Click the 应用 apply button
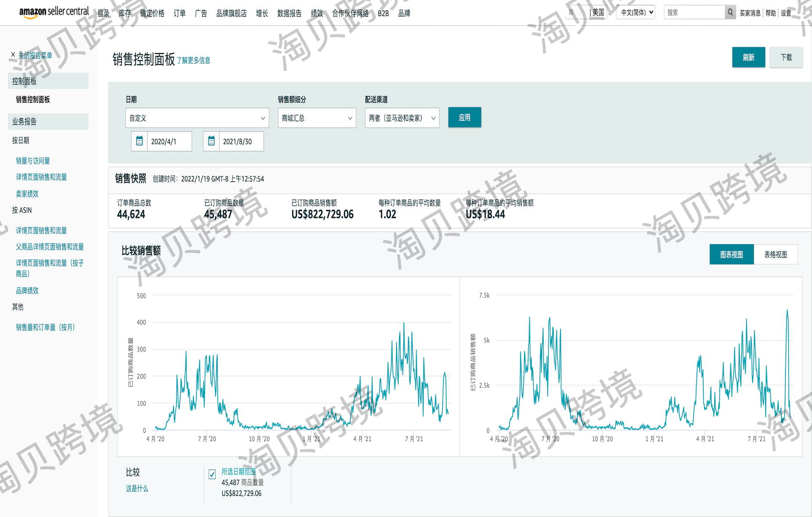This screenshot has width=812, height=517. (464, 117)
